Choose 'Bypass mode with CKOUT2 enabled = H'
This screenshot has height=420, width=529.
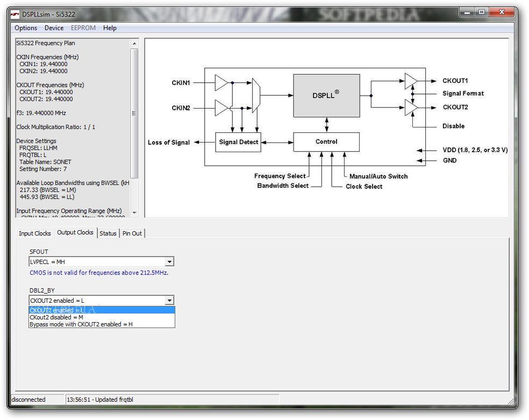[x=102, y=324]
